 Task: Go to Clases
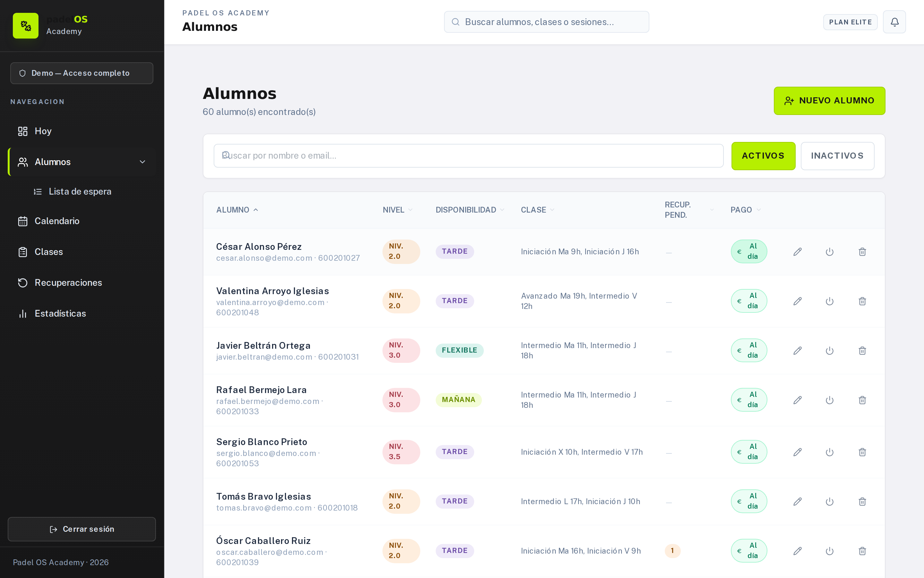point(81,252)
